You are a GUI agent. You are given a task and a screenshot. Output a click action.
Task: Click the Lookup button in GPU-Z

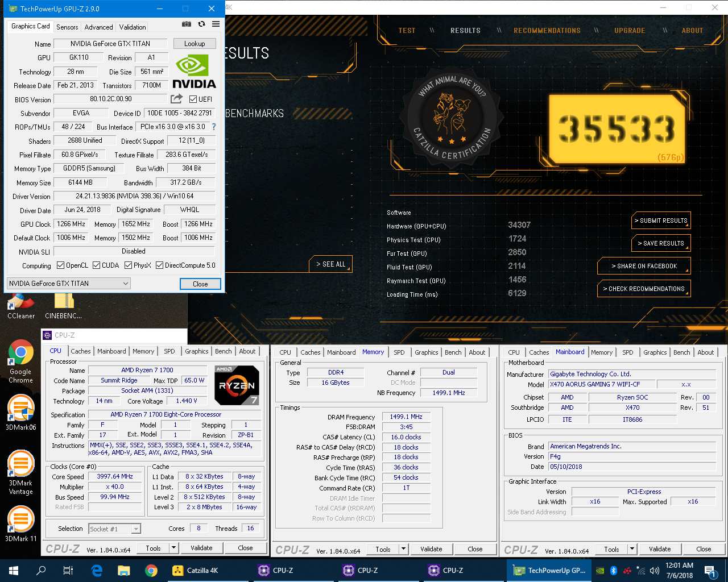pos(195,44)
